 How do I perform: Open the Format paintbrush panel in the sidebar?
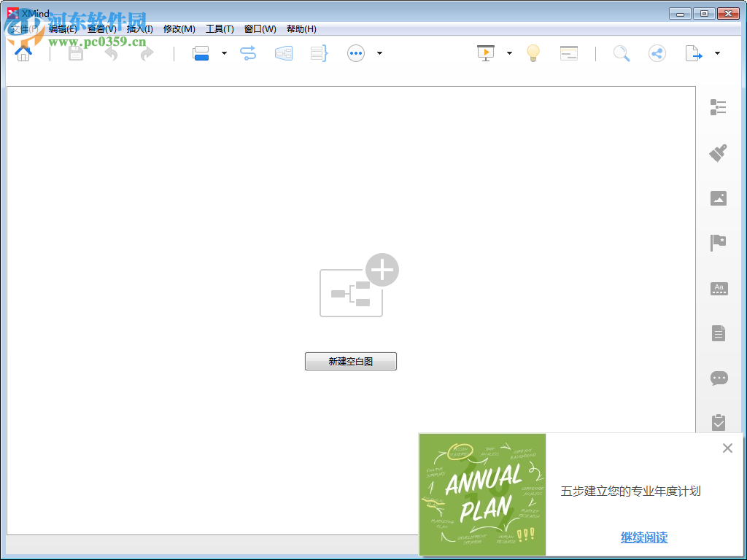(718, 152)
